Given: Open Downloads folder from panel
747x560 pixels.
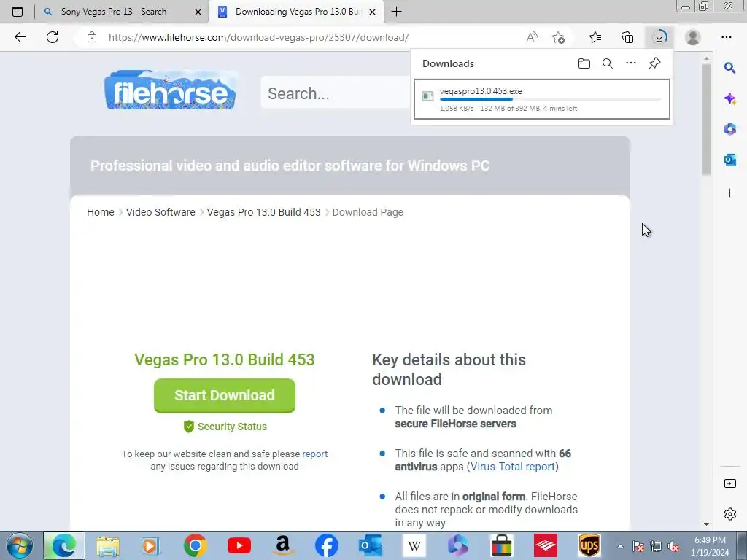Looking at the screenshot, I should tap(584, 63).
